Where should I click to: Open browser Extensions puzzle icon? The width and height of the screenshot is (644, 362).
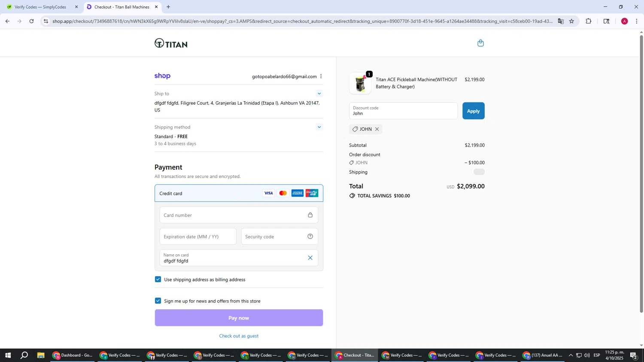click(x=589, y=21)
